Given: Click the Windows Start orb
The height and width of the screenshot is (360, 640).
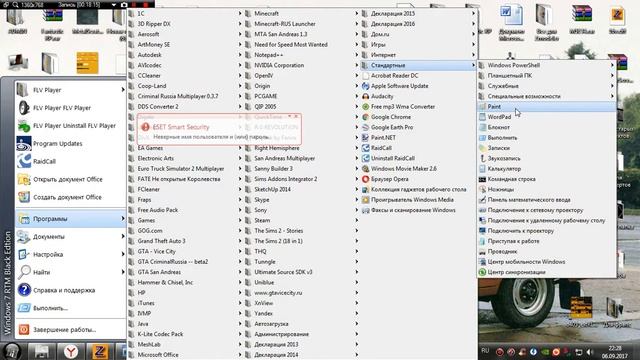Looking at the screenshot, I should (x=11, y=352).
